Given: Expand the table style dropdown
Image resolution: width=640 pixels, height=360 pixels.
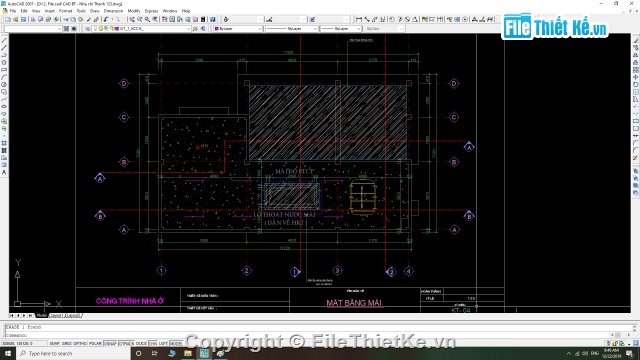Looking at the screenshot, I should click(346, 19).
